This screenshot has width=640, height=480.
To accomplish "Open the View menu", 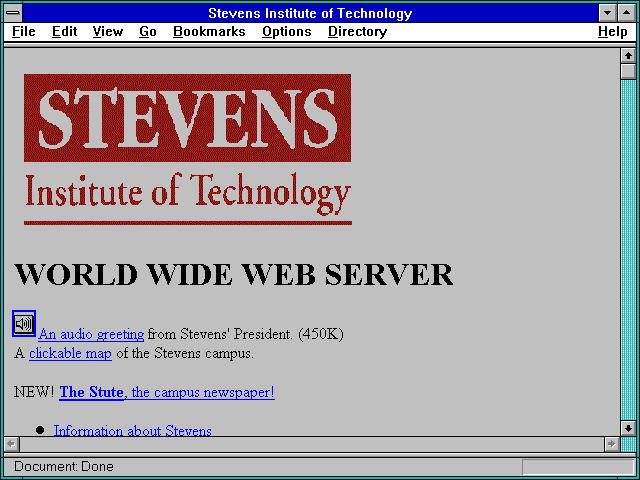I will click(x=108, y=32).
